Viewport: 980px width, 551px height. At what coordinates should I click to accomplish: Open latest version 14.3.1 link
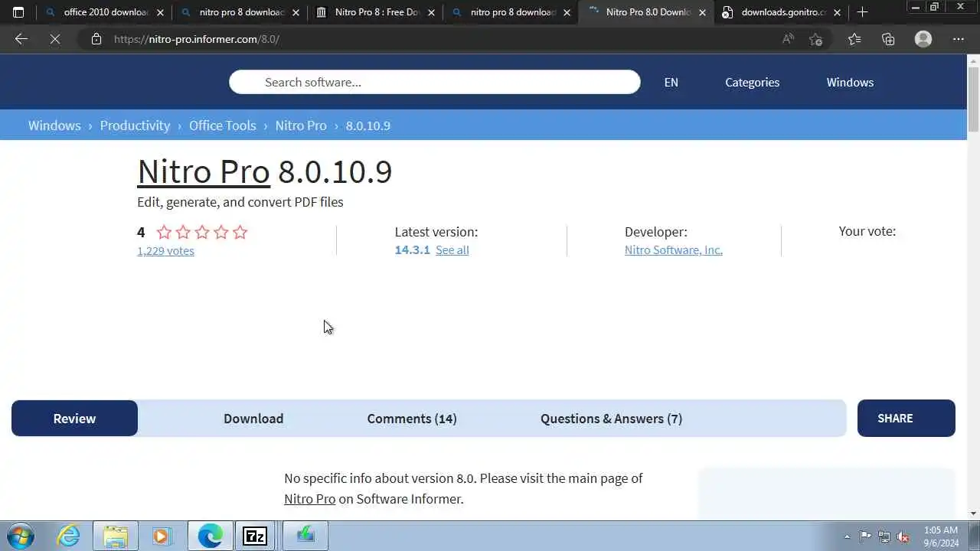tap(412, 249)
